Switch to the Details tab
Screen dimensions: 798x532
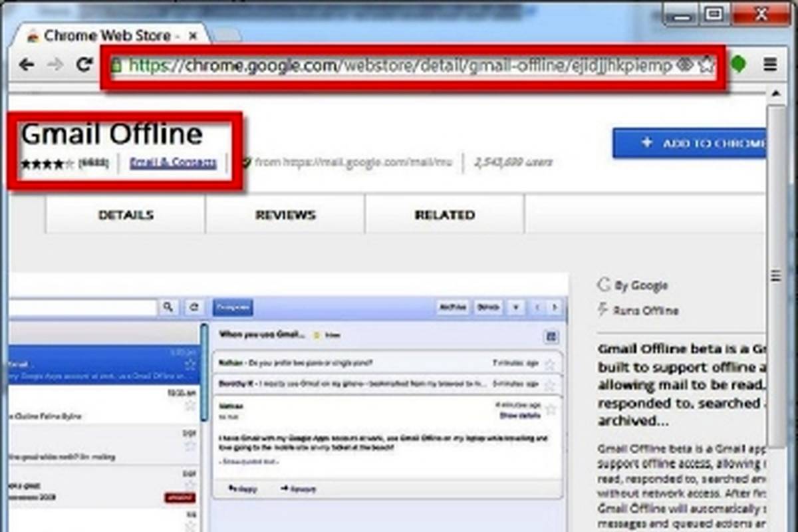(126, 215)
